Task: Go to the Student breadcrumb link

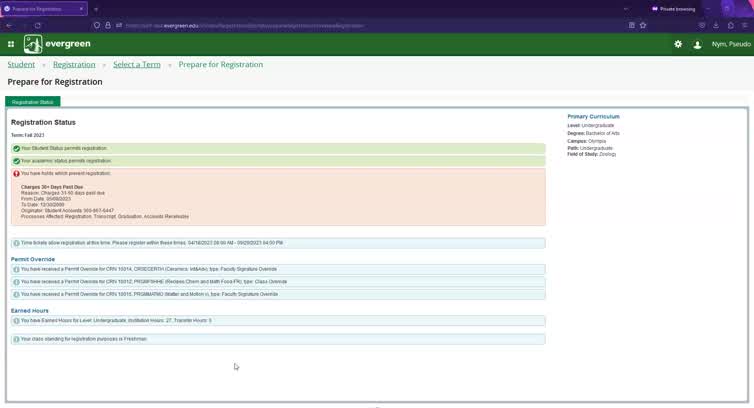Action: click(21, 65)
